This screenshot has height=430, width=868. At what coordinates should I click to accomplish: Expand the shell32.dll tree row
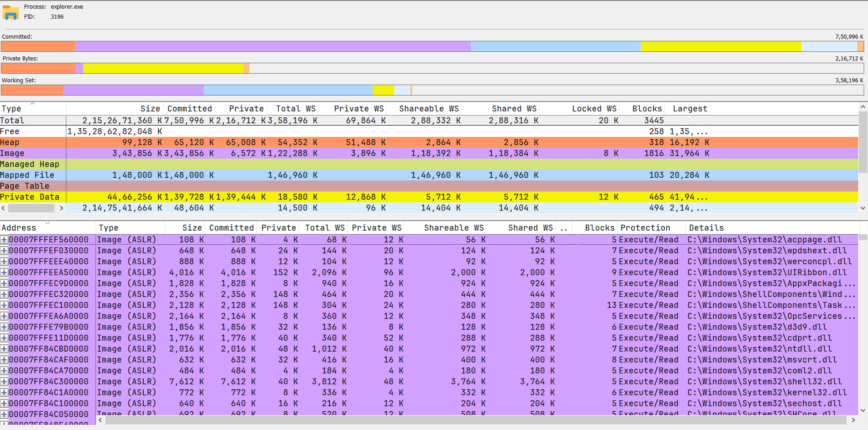point(4,382)
